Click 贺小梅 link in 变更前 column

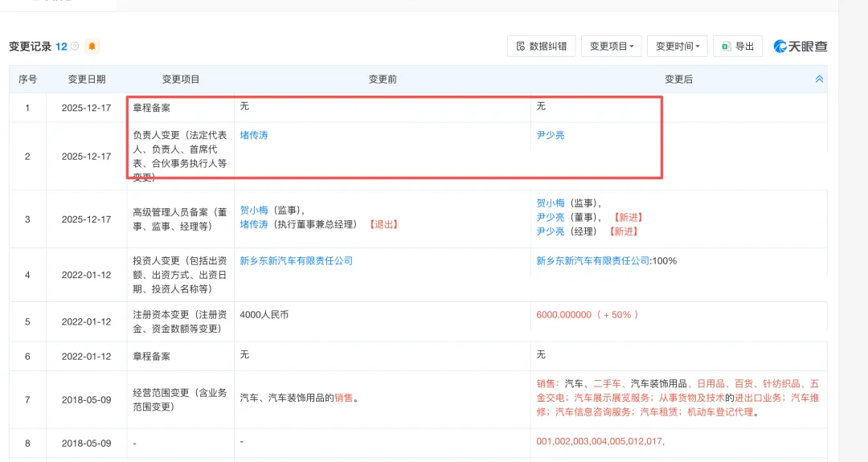254,211
